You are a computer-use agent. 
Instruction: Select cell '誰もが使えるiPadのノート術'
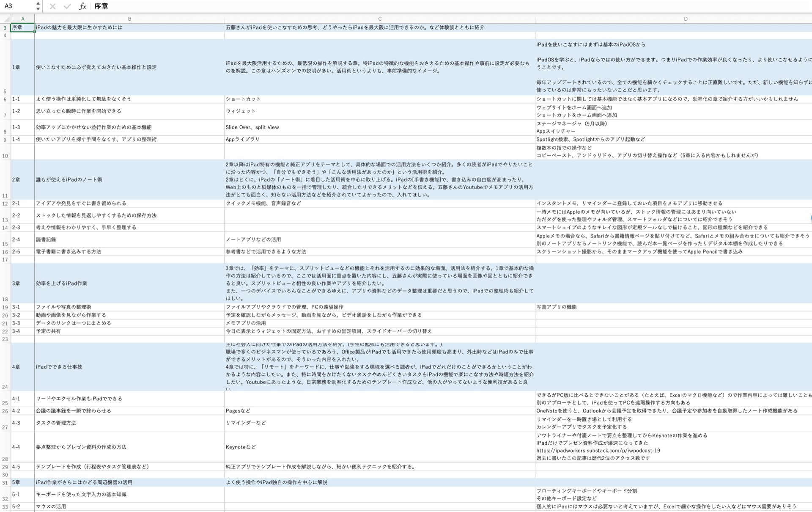coord(129,180)
